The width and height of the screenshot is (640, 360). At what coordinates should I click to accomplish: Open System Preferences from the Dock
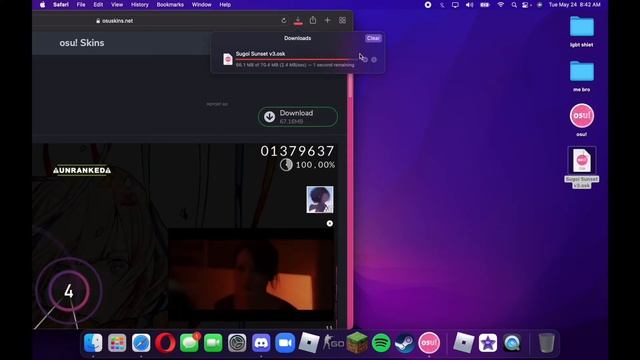click(x=237, y=343)
